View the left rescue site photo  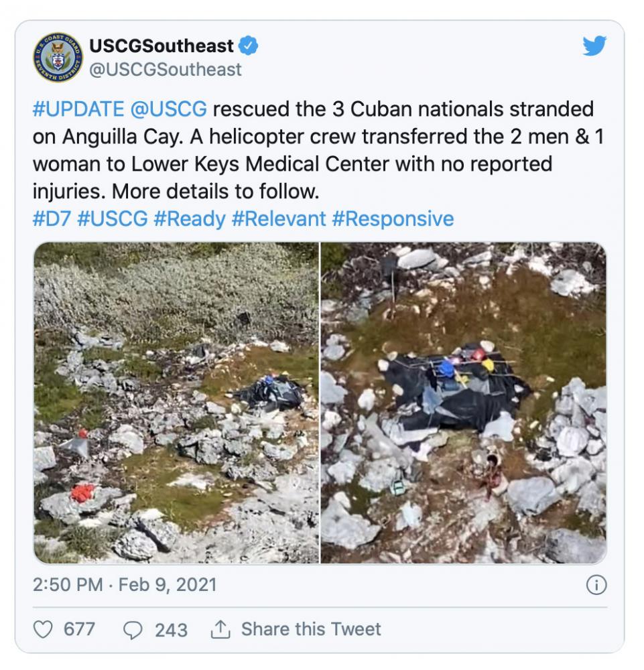(x=176, y=403)
